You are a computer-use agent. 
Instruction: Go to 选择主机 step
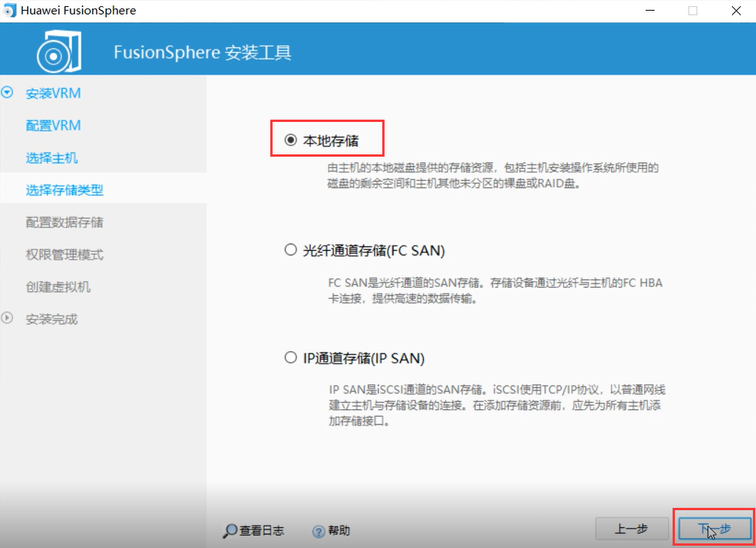[52, 157]
